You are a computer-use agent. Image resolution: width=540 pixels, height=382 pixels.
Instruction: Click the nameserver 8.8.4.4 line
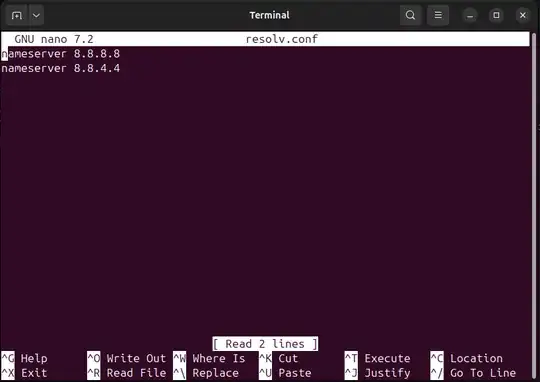point(61,68)
